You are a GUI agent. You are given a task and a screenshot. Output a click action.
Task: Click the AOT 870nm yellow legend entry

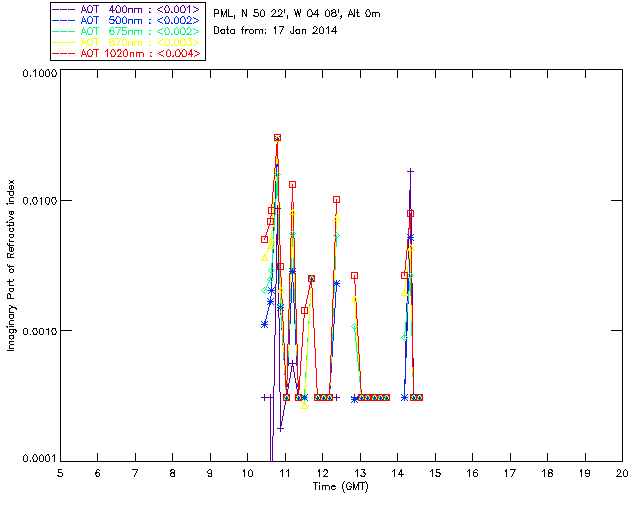coord(127,42)
